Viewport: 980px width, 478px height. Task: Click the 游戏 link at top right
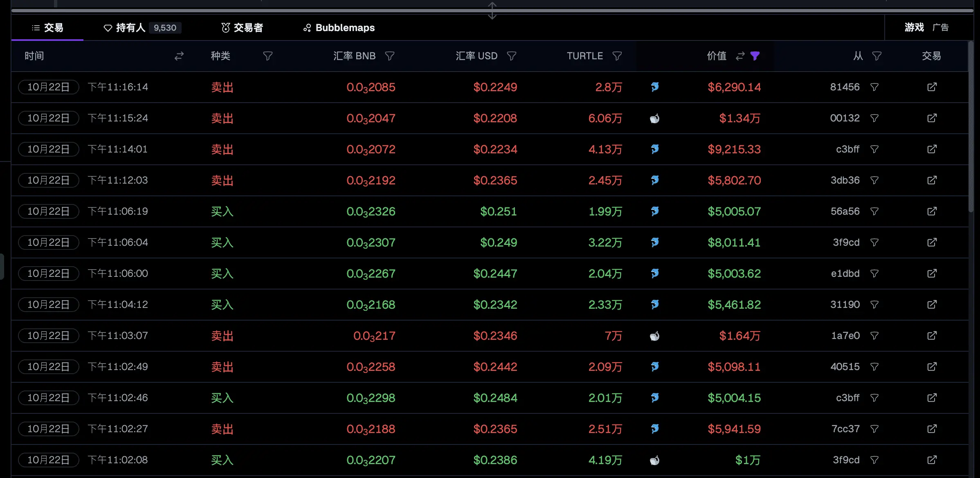pyautogui.click(x=914, y=27)
